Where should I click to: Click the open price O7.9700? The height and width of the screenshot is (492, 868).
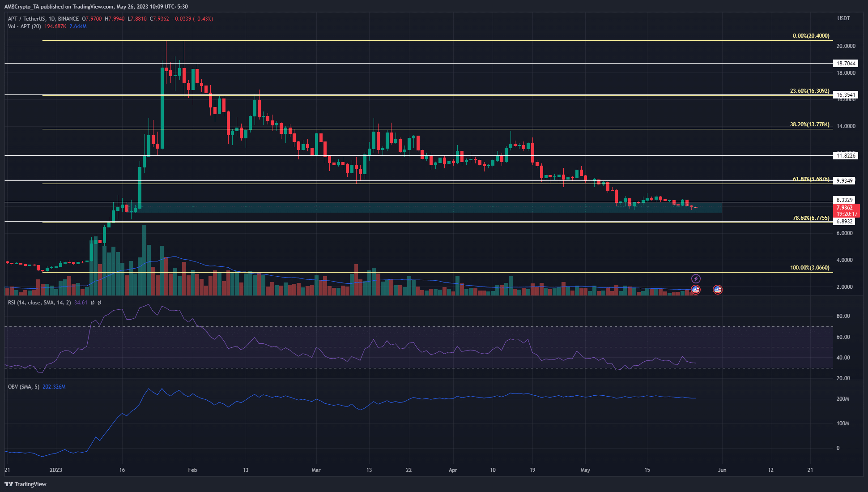[x=92, y=19]
